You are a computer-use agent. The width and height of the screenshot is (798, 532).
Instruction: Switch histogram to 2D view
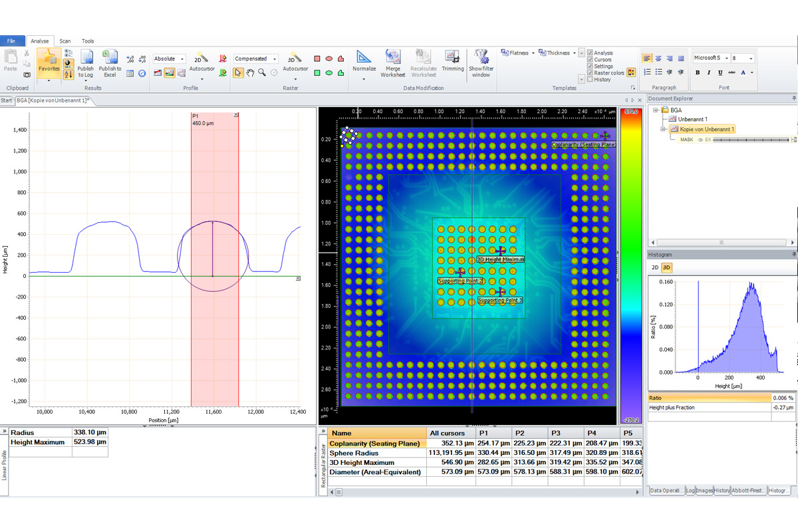[654, 267]
